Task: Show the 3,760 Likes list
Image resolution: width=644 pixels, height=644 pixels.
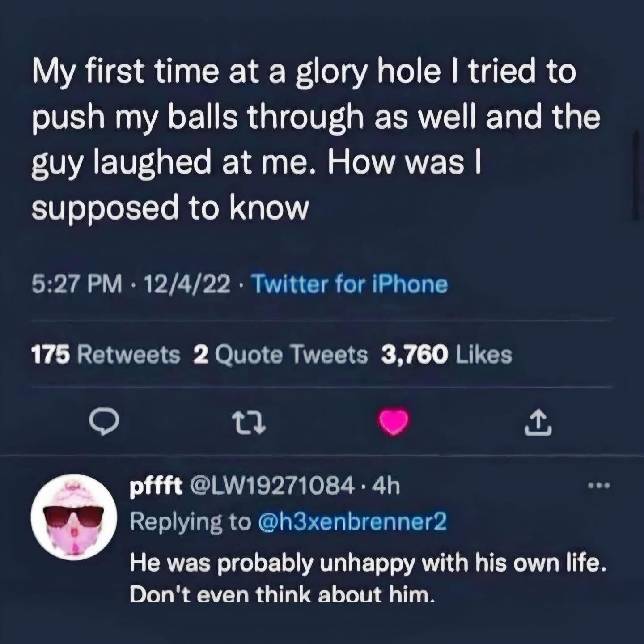Action: [x=446, y=355]
